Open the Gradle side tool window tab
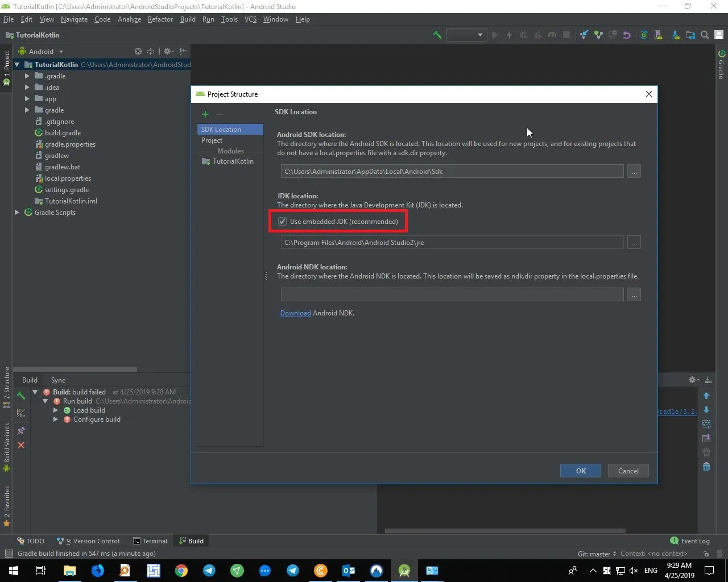The width and height of the screenshot is (728, 582). (721, 64)
